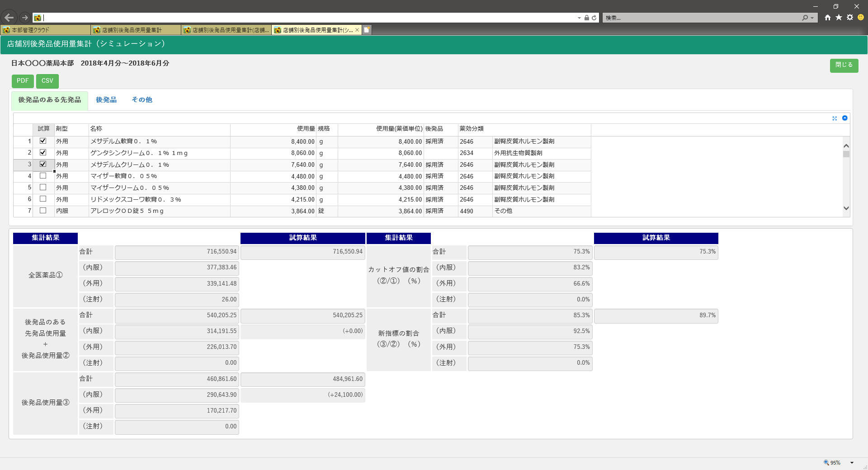This screenshot has height=470, width=868.
Task: Click the refresh icon in address bar
Action: tap(594, 18)
